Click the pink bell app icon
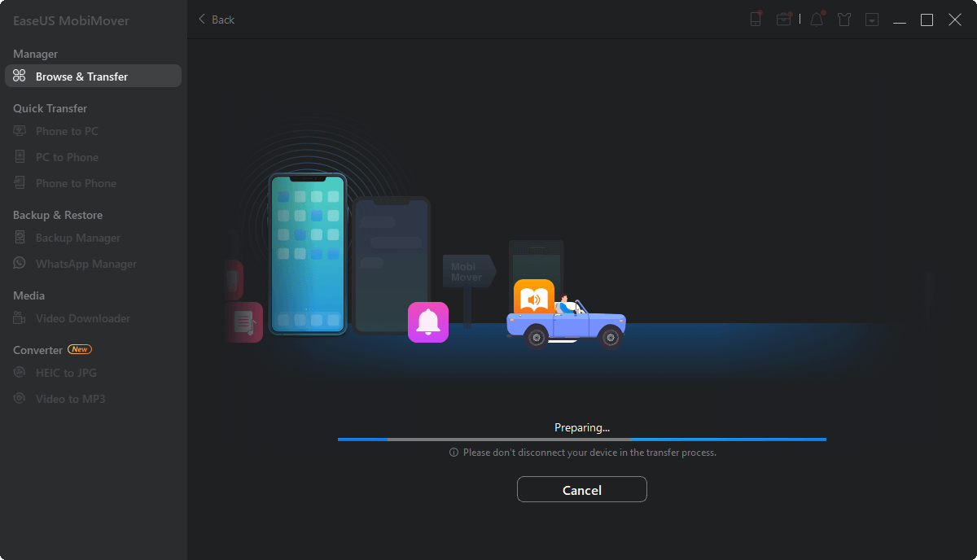Image resolution: width=977 pixels, height=560 pixels. (428, 322)
